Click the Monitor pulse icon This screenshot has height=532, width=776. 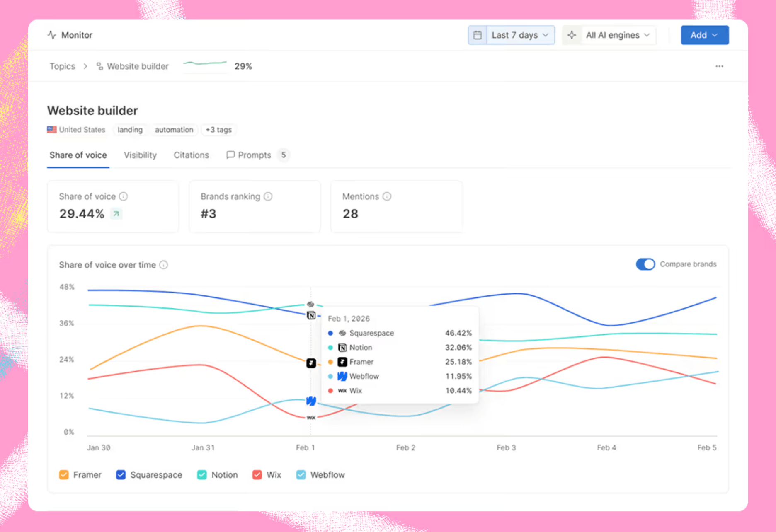click(52, 35)
